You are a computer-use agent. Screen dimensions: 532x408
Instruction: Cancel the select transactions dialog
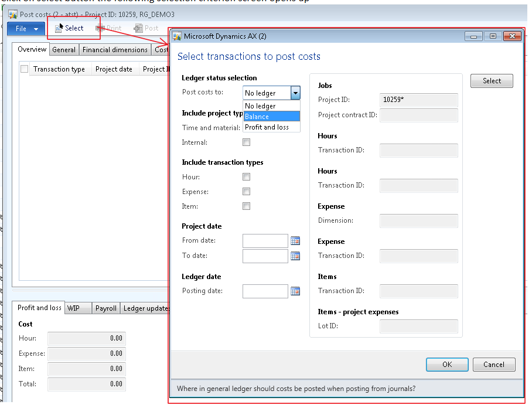click(493, 365)
